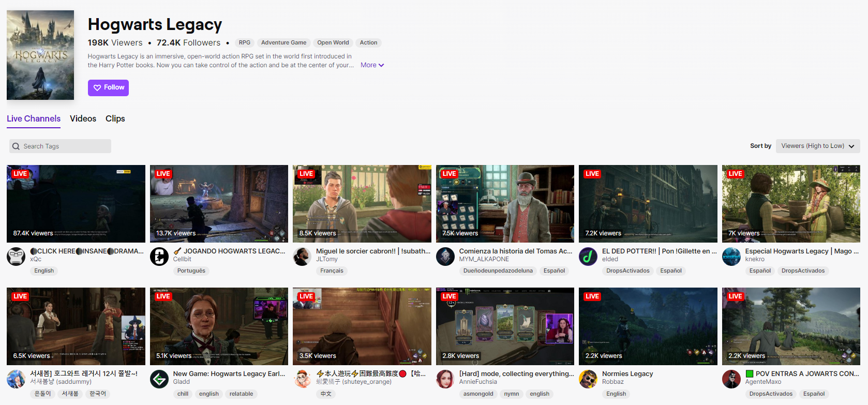Select the Open World genre tag
The height and width of the screenshot is (405, 868).
[x=333, y=43]
